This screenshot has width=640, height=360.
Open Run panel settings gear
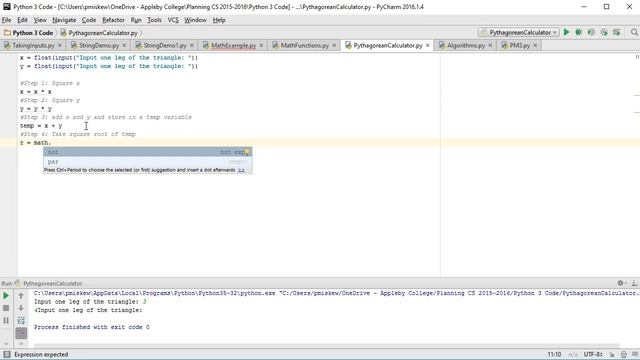(621, 283)
